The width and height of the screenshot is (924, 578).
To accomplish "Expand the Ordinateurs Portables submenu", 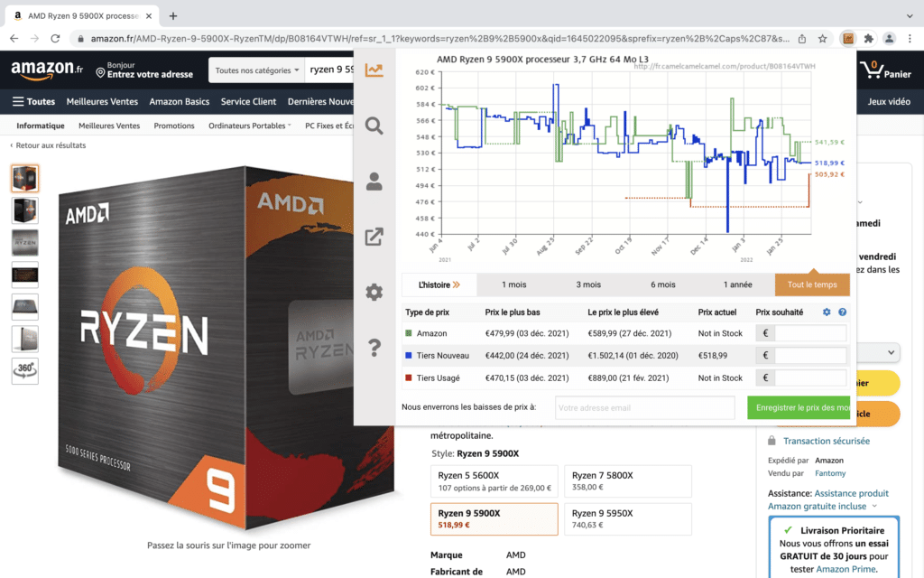I will pyautogui.click(x=250, y=126).
